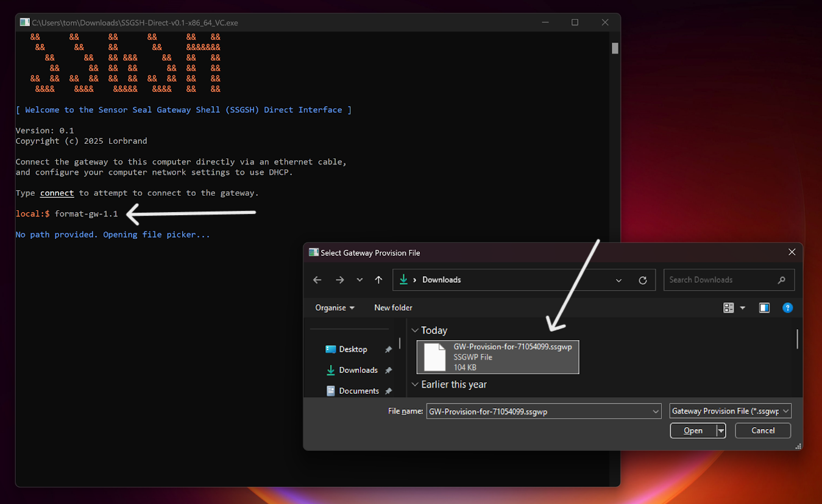The height and width of the screenshot is (504, 822).
Task: Open the file type filter dropdown
Action: (729, 411)
